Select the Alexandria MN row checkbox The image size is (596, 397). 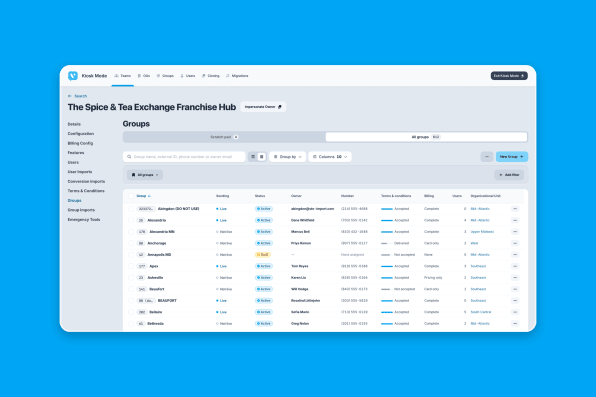[x=131, y=232]
